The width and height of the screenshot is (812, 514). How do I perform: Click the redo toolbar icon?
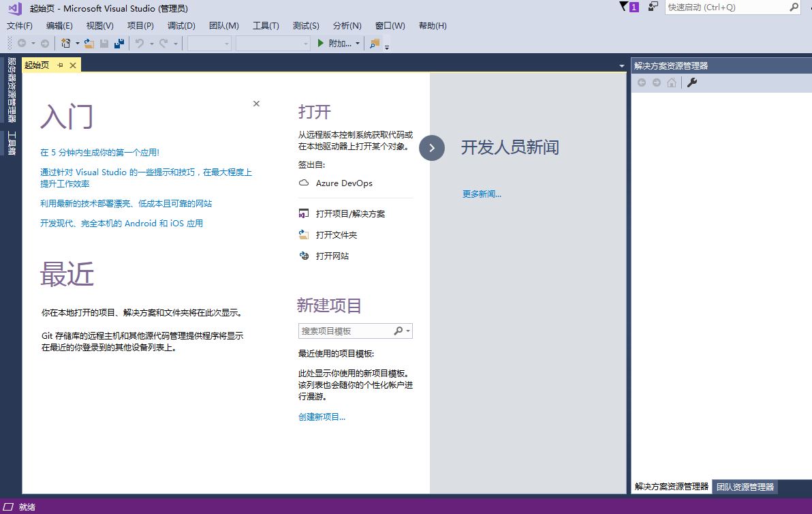[163, 44]
